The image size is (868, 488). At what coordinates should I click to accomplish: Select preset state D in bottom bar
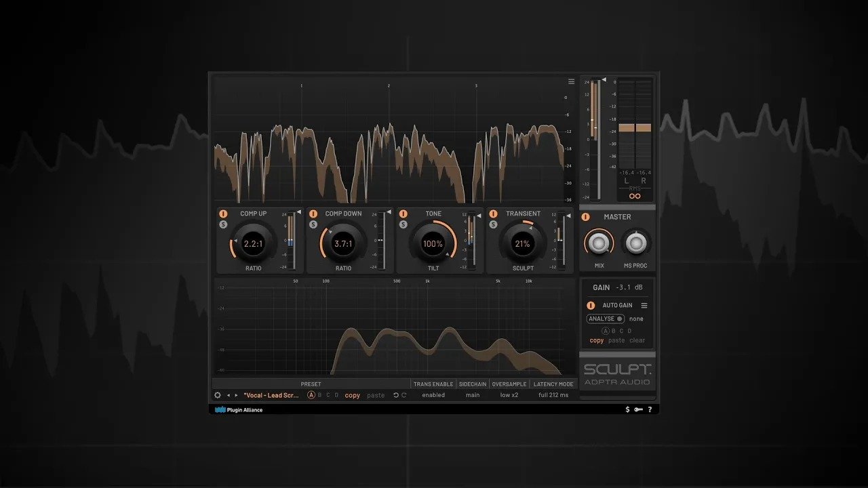point(336,395)
